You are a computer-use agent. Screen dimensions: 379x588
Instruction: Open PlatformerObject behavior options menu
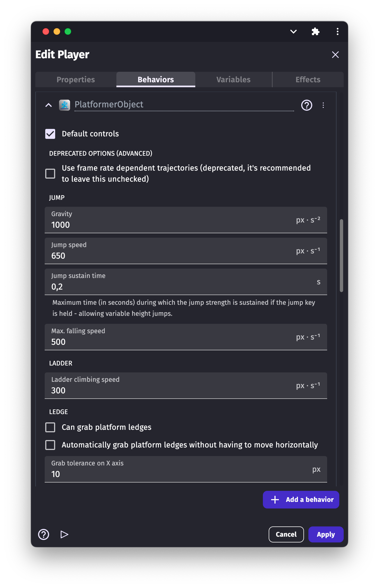click(x=323, y=105)
